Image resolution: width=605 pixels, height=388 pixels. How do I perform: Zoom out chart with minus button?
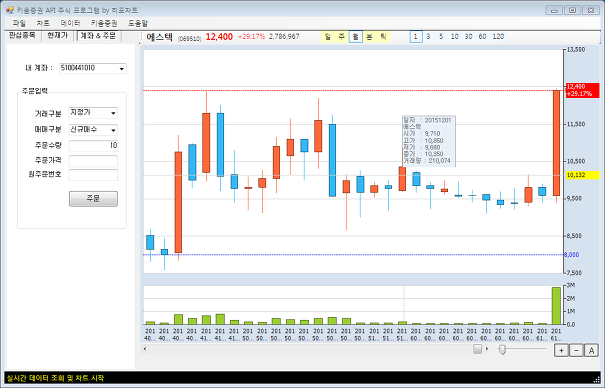[576, 350]
